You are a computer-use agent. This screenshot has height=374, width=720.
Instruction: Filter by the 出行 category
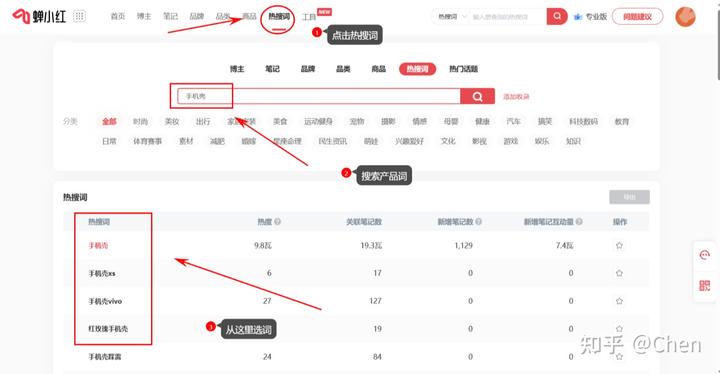[x=203, y=122]
